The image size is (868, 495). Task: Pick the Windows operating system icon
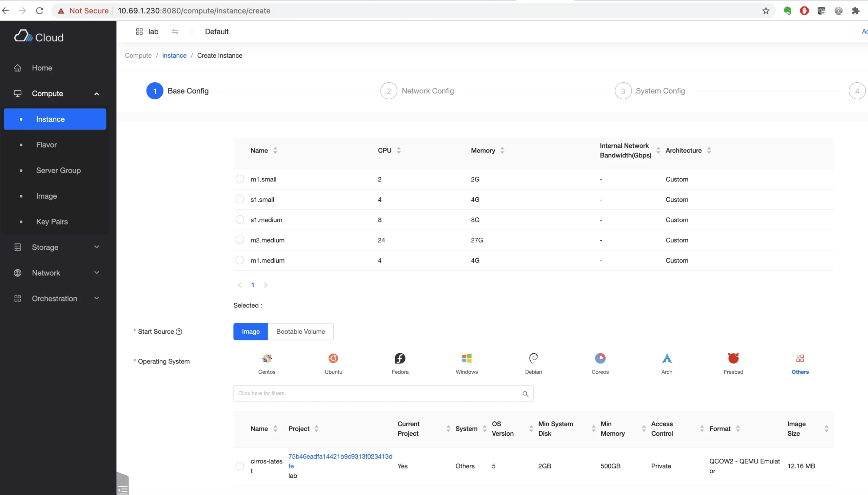click(467, 358)
